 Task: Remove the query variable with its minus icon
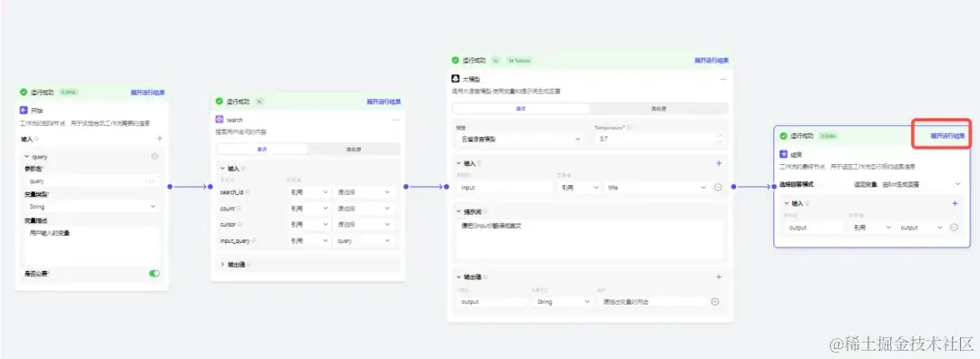pos(154,157)
